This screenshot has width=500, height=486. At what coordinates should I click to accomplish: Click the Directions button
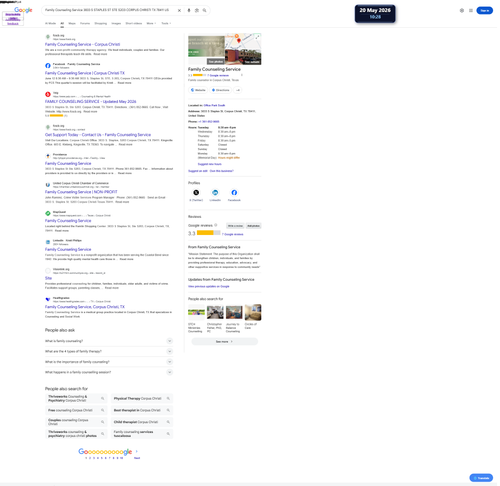tap(221, 90)
